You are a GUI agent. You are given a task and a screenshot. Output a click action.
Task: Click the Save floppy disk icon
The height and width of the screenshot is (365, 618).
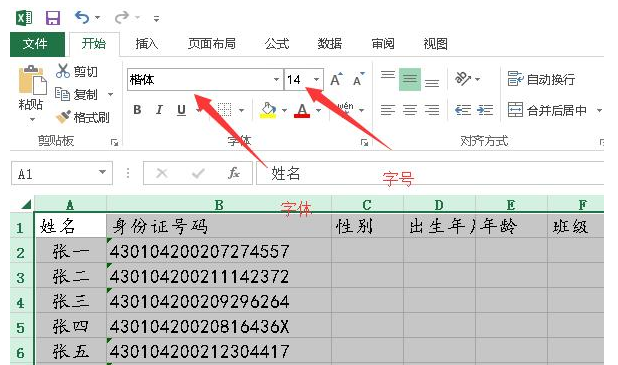(x=53, y=18)
